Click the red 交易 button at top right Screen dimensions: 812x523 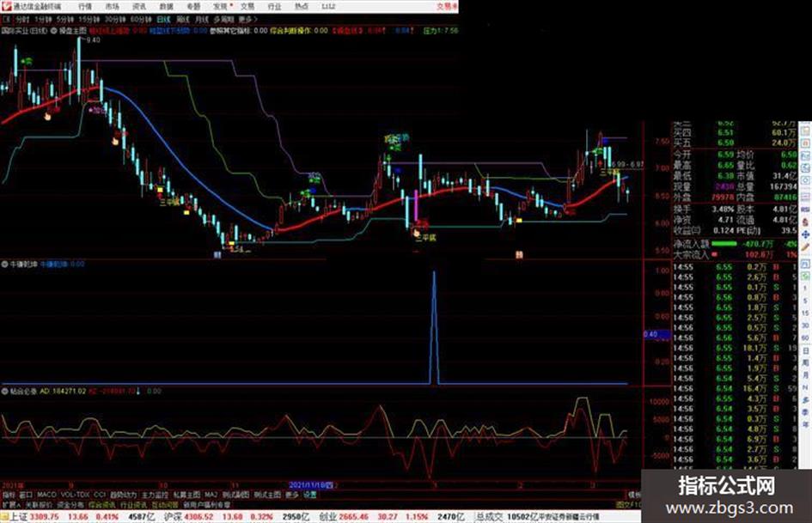point(447,6)
